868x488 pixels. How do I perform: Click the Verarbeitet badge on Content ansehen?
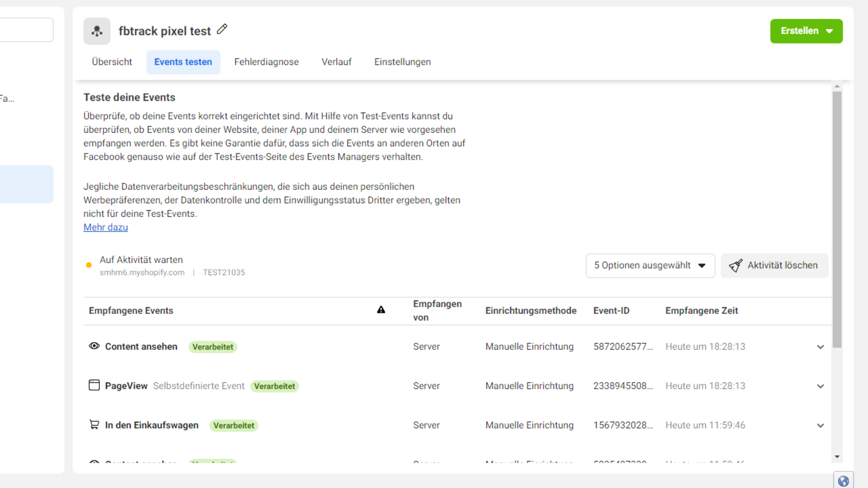tap(213, 347)
